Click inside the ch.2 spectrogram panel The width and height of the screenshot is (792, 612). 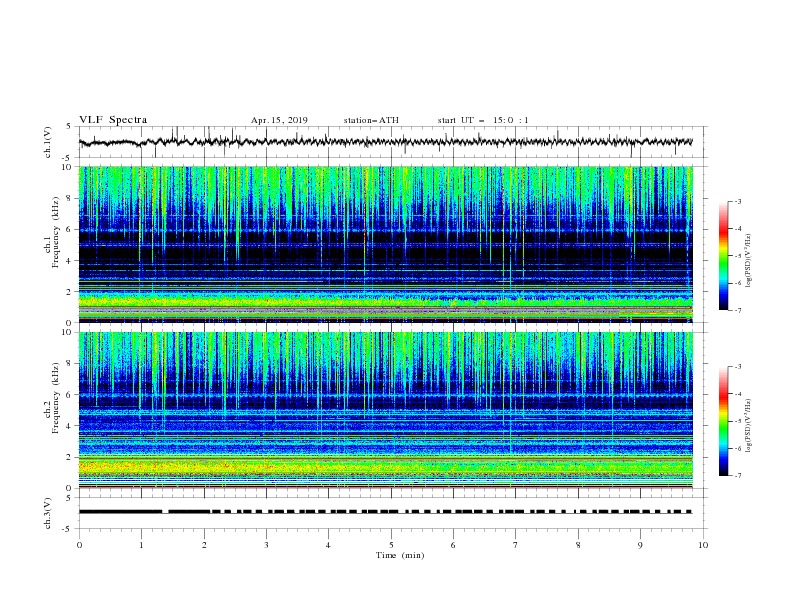pyautogui.click(x=386, y=410)
